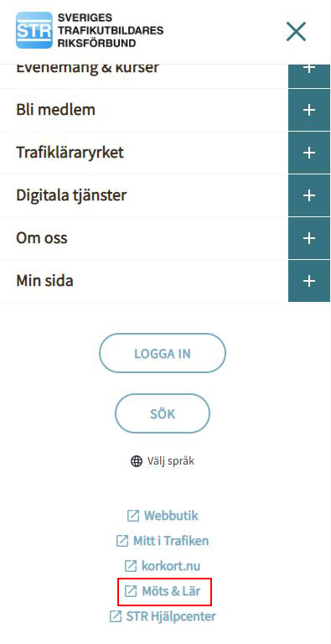Expand the Bli medlem submenu
The image size is (331, 644).
click(309, 110)
